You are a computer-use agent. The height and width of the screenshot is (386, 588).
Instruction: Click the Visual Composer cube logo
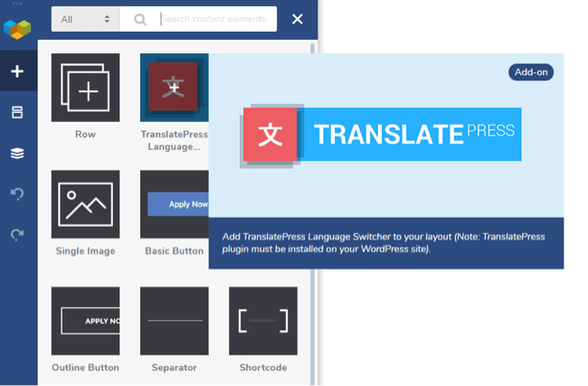coord(17,29)
